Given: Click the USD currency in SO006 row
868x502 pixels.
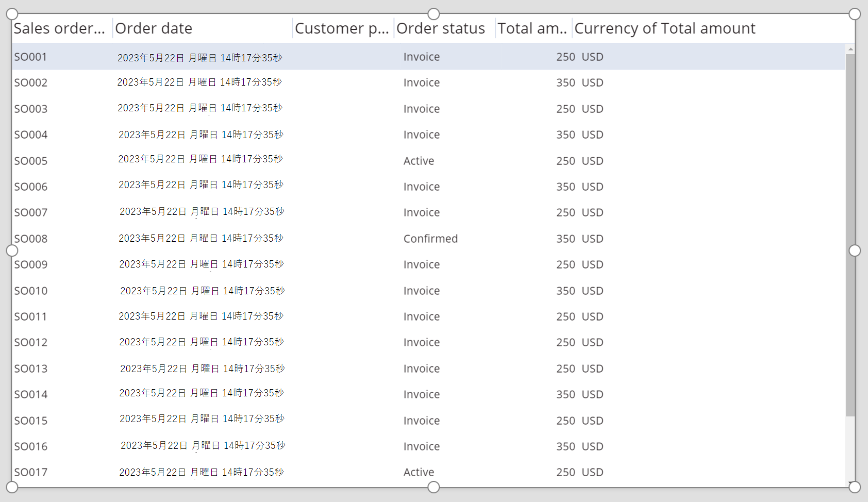Looking at the screenshot, I should 592,187.
